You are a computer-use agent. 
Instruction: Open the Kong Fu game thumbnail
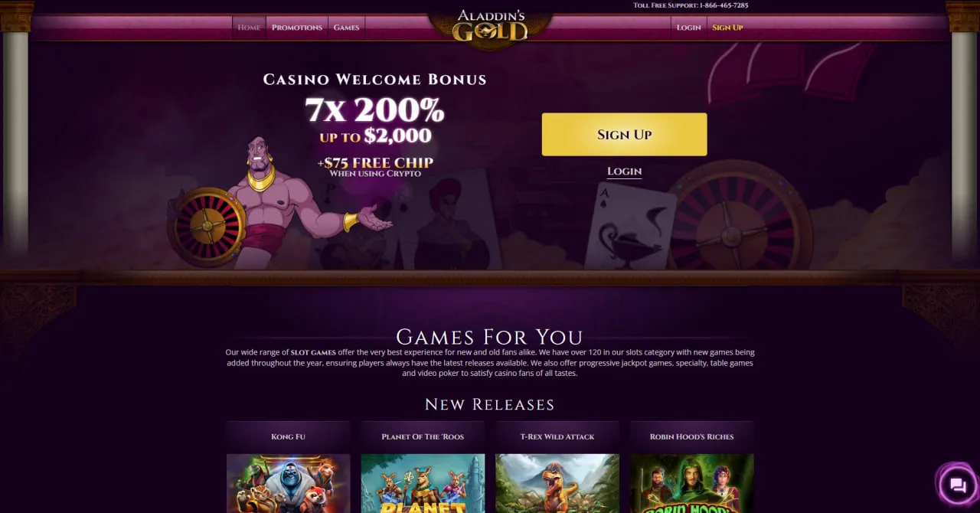(x=289, y=483)
